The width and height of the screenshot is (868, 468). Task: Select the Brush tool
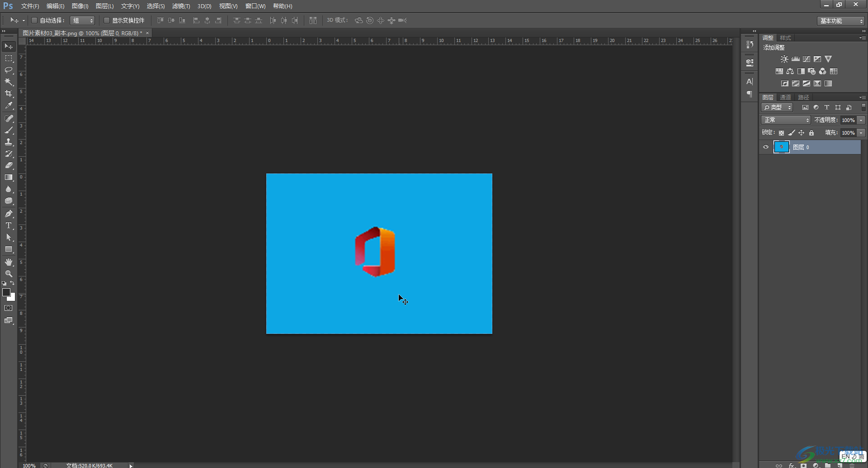pos(9,130)
